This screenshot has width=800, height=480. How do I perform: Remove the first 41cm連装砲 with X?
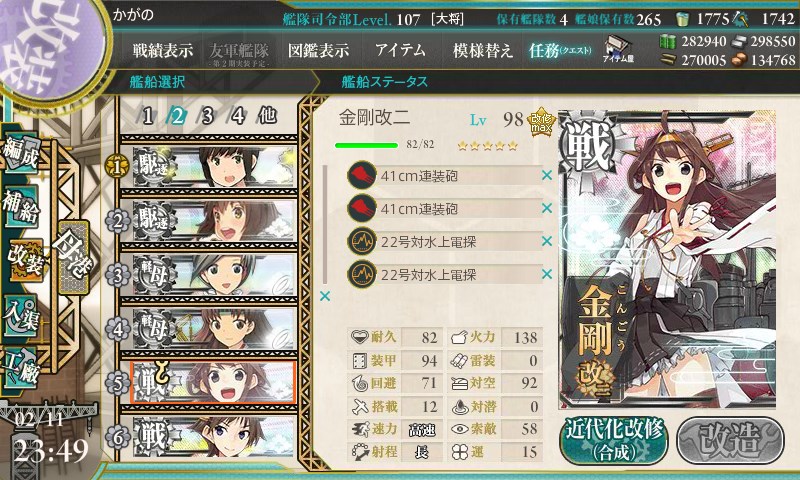tap(547, 175)
